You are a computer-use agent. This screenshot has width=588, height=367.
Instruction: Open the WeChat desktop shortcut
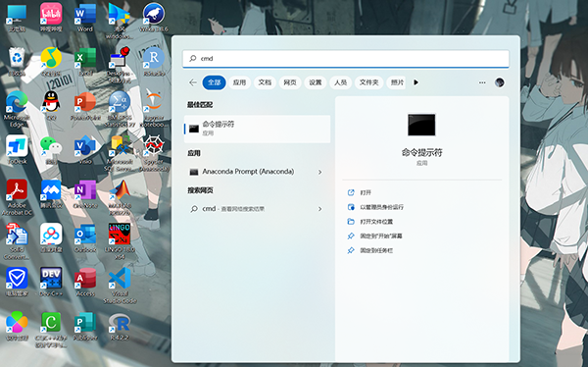[51, 149]
